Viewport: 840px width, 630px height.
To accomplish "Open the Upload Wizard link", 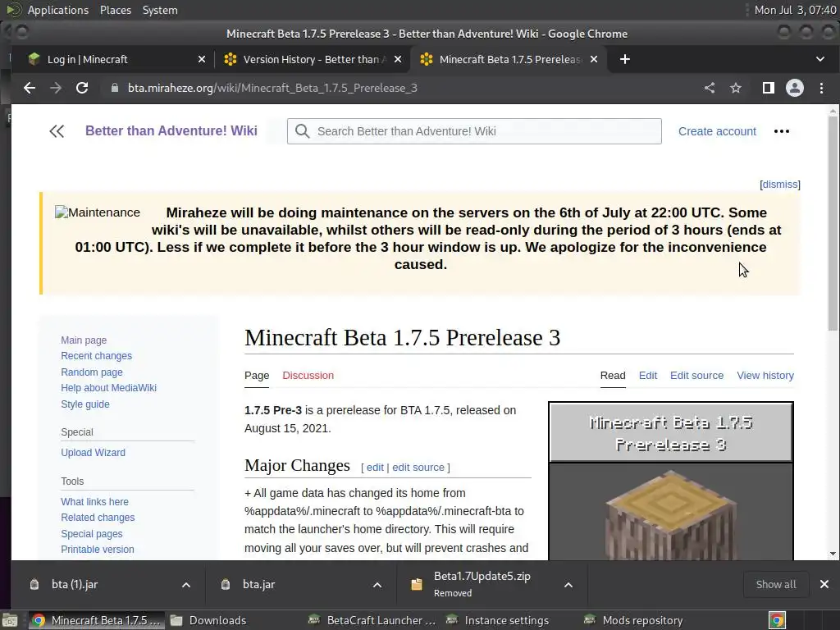I will (94, 453).
